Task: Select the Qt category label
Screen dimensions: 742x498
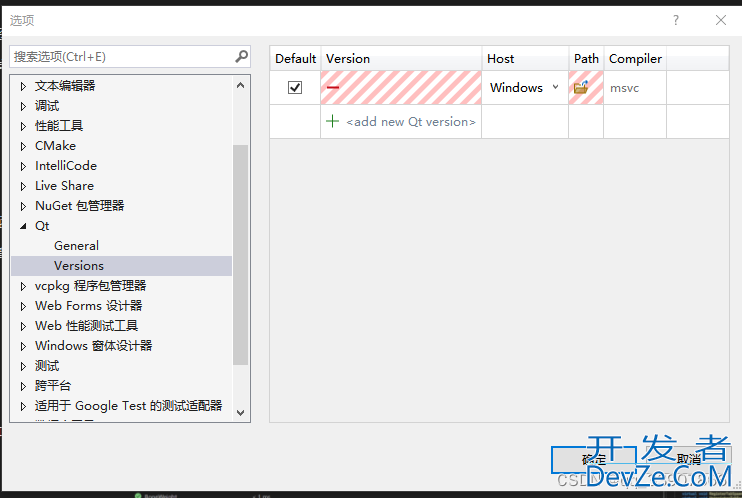Action: click(x=42, y=226)
